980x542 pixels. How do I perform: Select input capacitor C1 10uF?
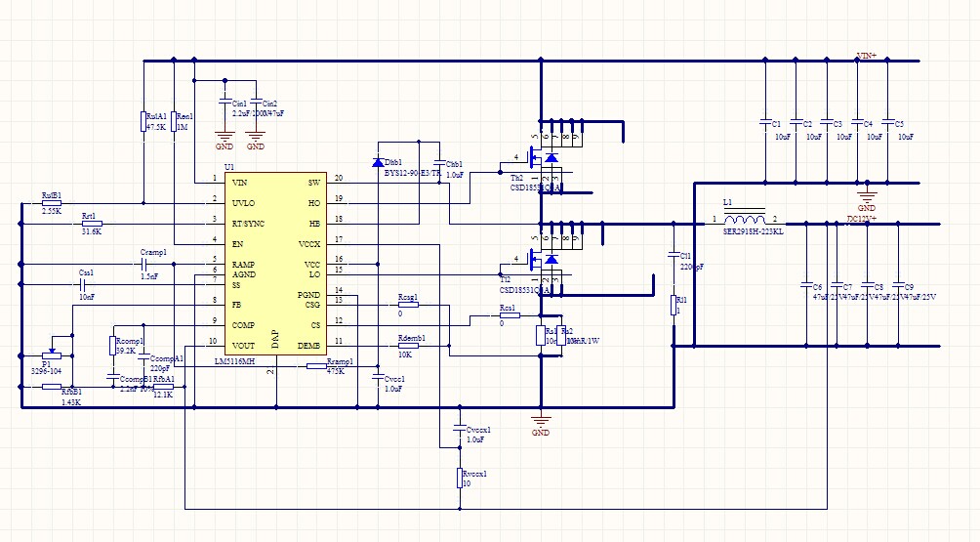[765, 122]
